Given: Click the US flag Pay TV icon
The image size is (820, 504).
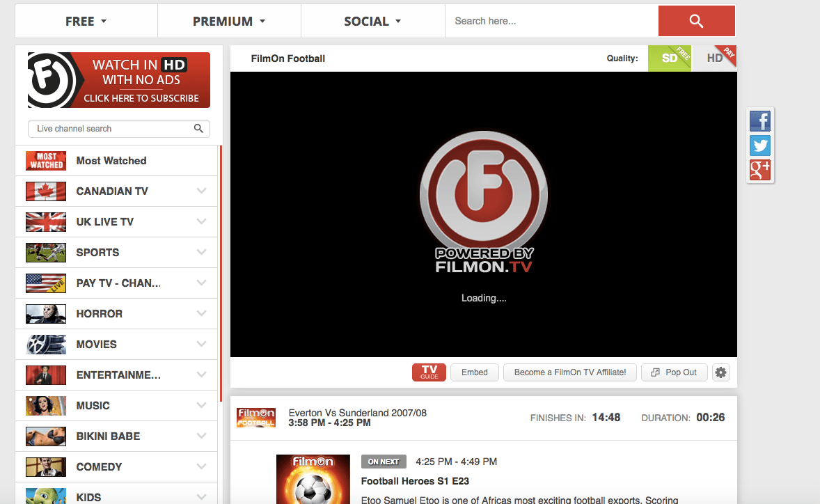Looking at the screenshot, I should pos(46,283).
